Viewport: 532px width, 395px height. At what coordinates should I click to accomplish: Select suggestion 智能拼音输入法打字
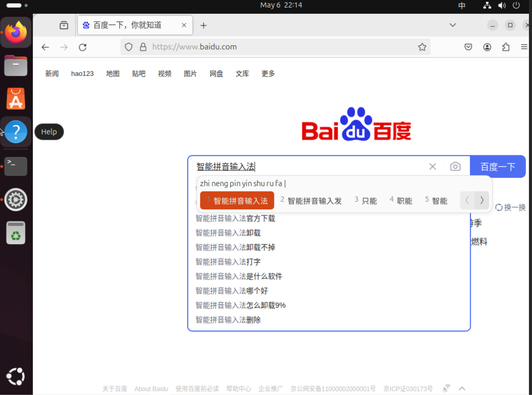coord(228,262)
